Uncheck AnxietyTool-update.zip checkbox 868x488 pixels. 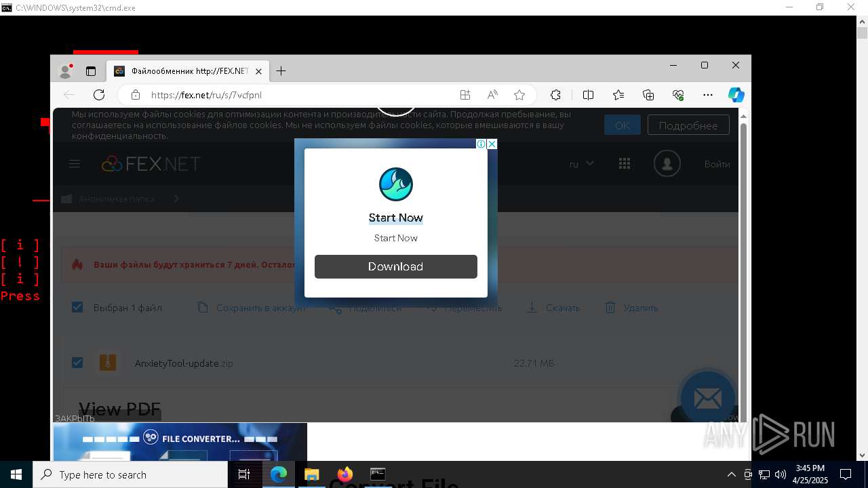point(77,363)
